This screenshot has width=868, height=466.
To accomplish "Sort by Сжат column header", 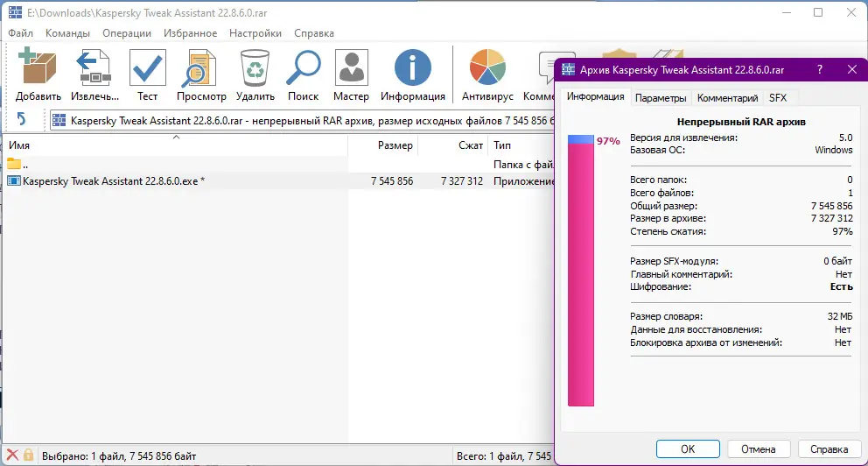I will coord(453,145).
